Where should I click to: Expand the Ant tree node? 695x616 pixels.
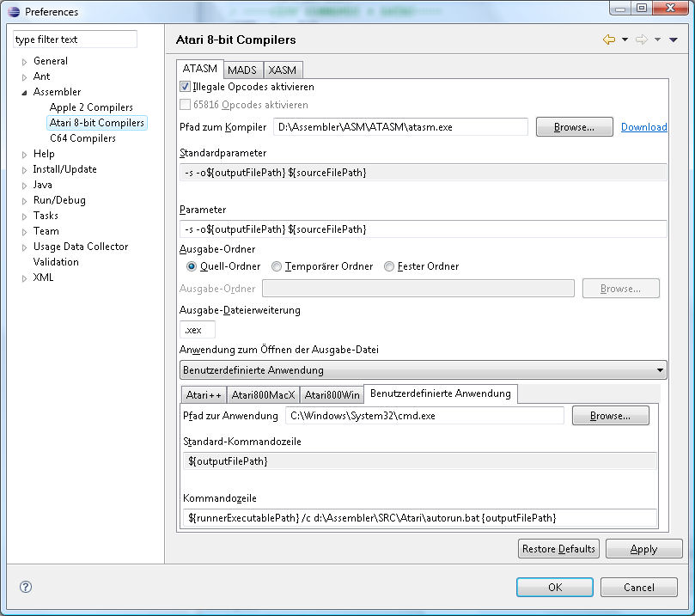click(x=24, y=77)
